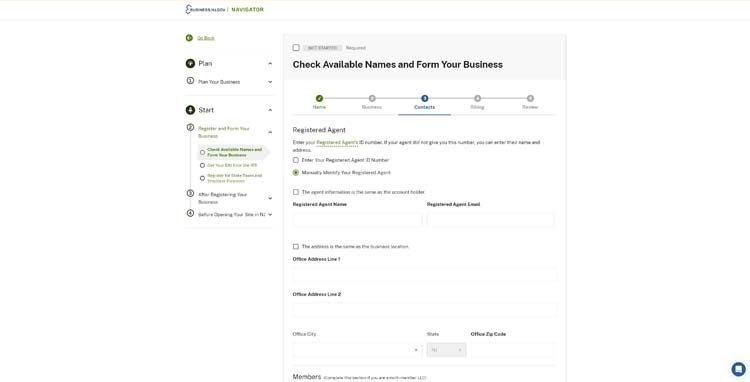Click the Not Started status tag
This screenshot has height=382, width=750.
322,48
